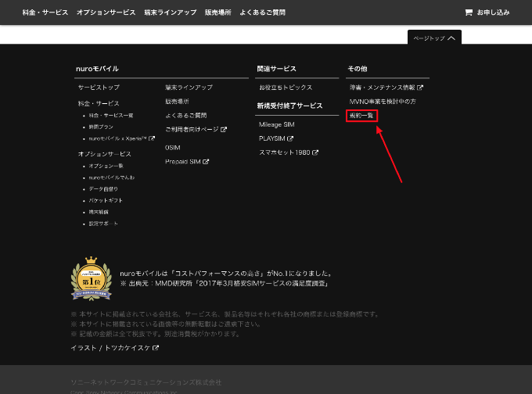
Task: Click the ページトップ chevron up icon
Action: tap(451, 38)
